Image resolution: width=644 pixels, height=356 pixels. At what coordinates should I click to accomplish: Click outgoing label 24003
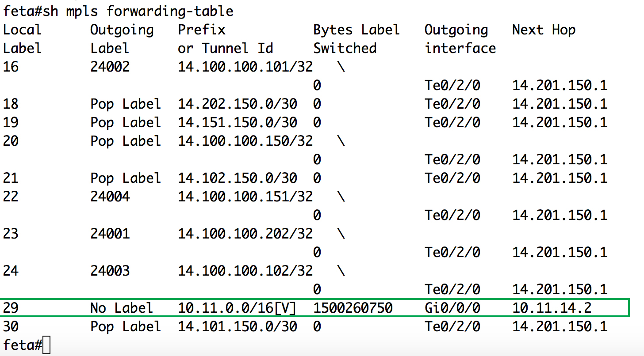point(110,271)
